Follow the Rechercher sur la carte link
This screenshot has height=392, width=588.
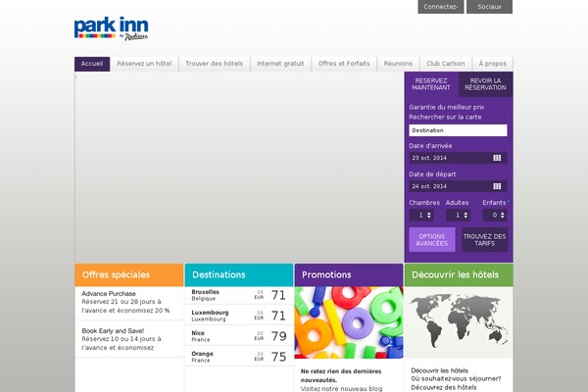[445, 117]
